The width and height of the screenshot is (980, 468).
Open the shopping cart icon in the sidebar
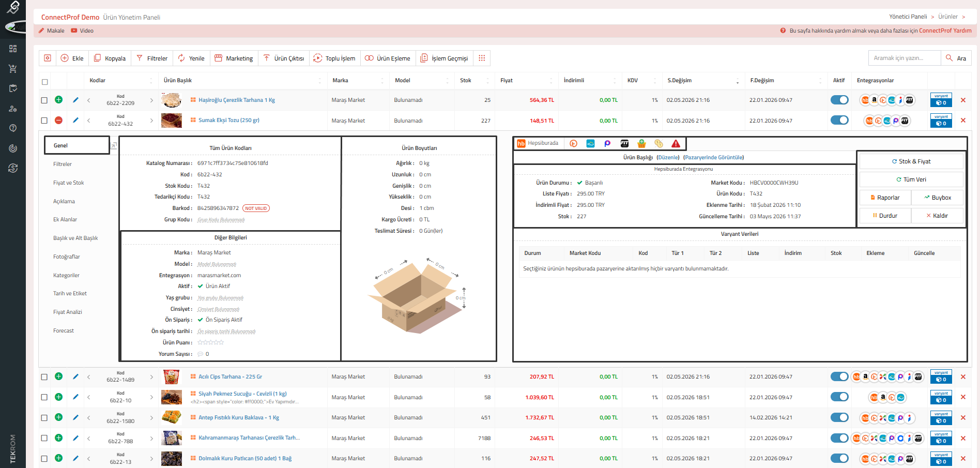[x=13, y=68]
